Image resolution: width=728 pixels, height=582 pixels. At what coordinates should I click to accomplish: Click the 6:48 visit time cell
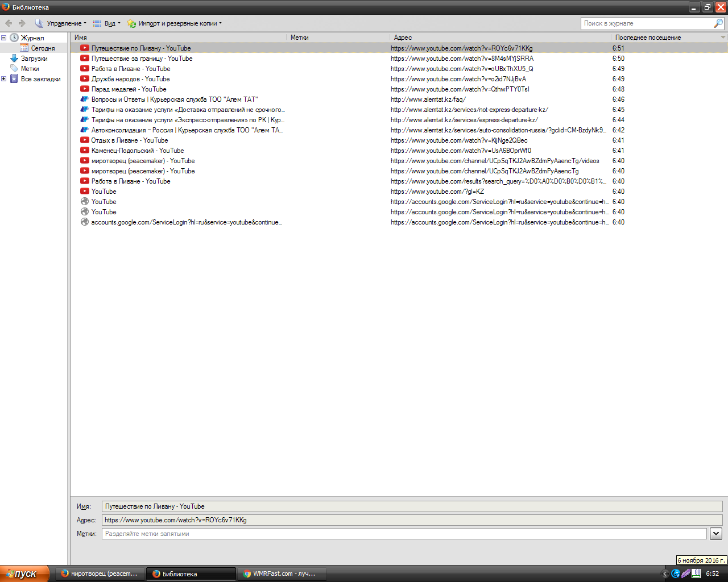point(618,89)
